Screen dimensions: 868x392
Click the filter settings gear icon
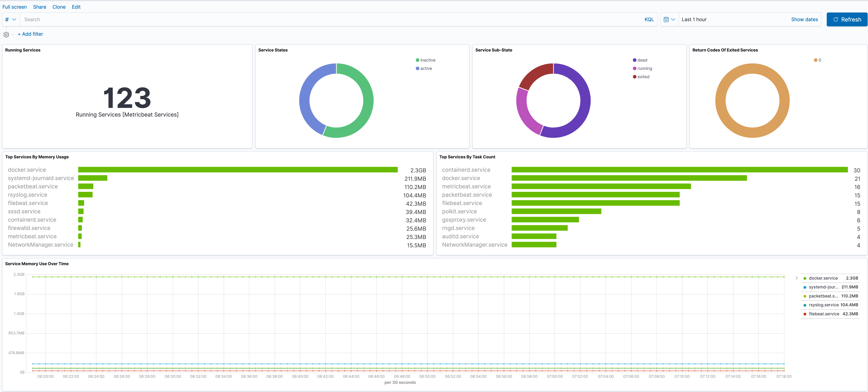click(x=6, y=34)
